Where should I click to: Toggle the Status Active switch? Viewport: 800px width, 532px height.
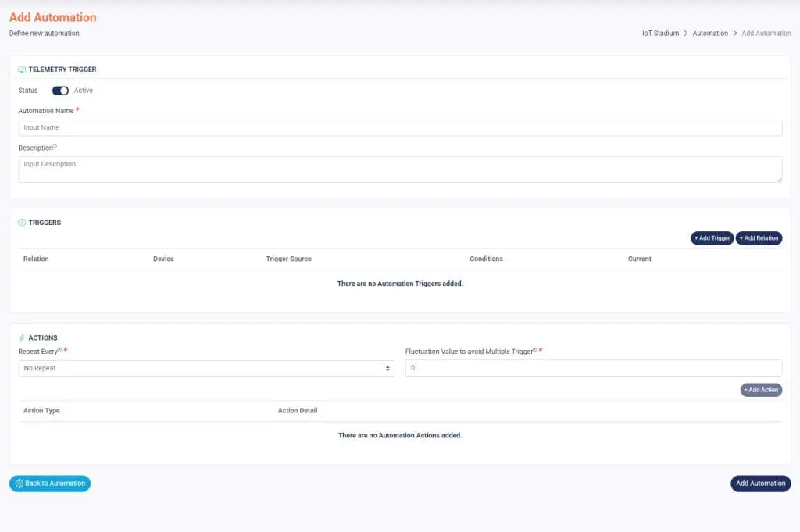click(x=60, y=91)
